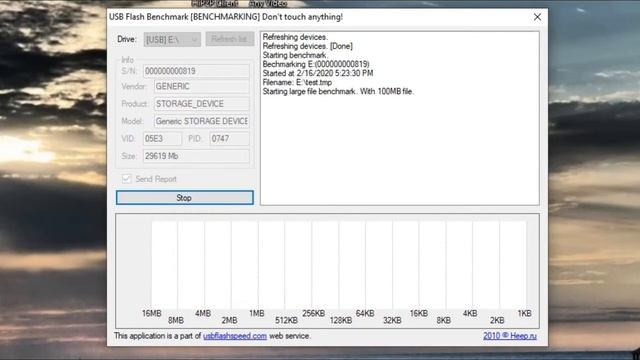Click the 16MB chart axis label
This screenshot has width=640, height=360.
click(151, 313)
